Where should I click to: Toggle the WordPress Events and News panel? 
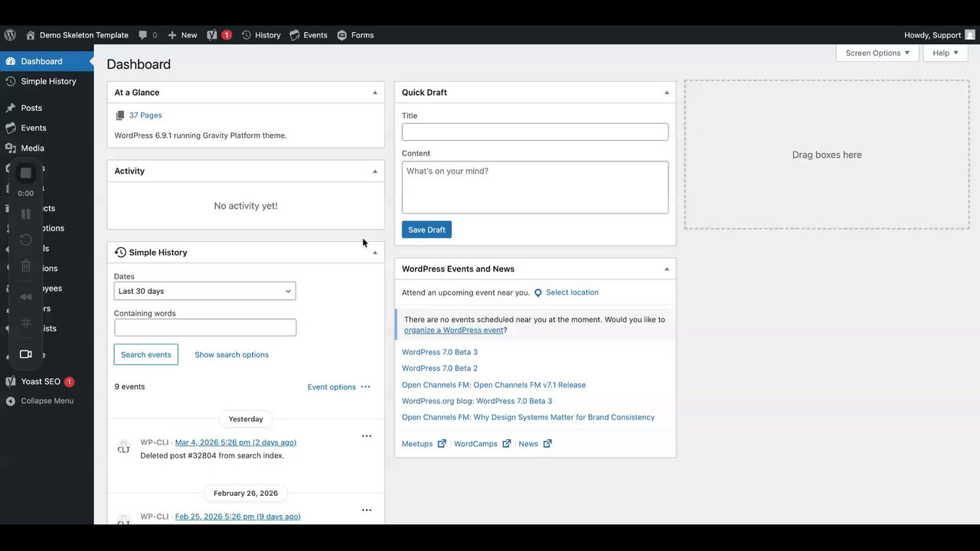pyautogui.click(x=666, y=269)
